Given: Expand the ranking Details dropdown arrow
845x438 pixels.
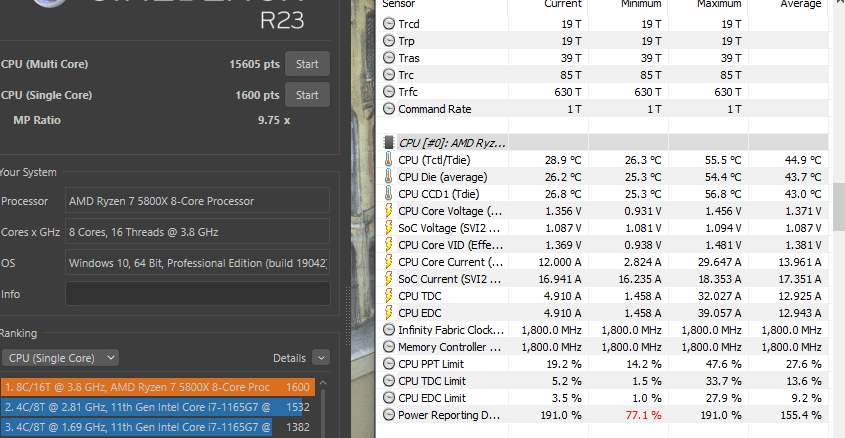Looking at the screenshot, I should [x=321, y=358].
